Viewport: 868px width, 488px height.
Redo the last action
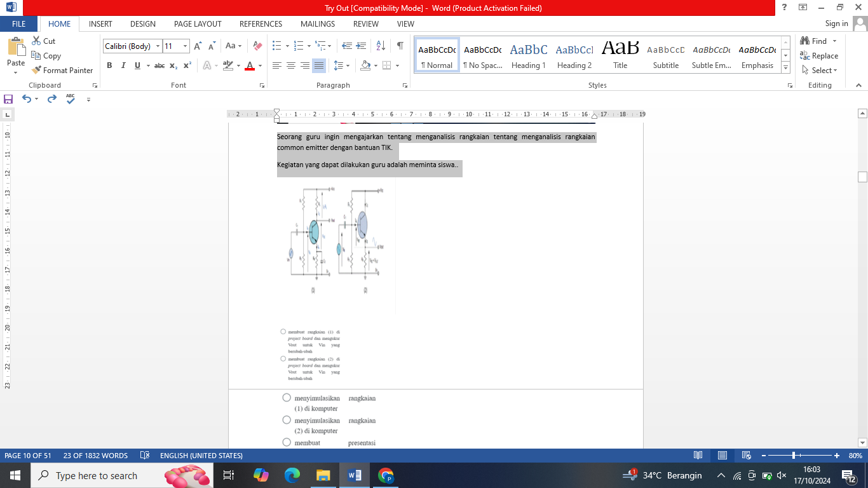(x=52, y=99)
